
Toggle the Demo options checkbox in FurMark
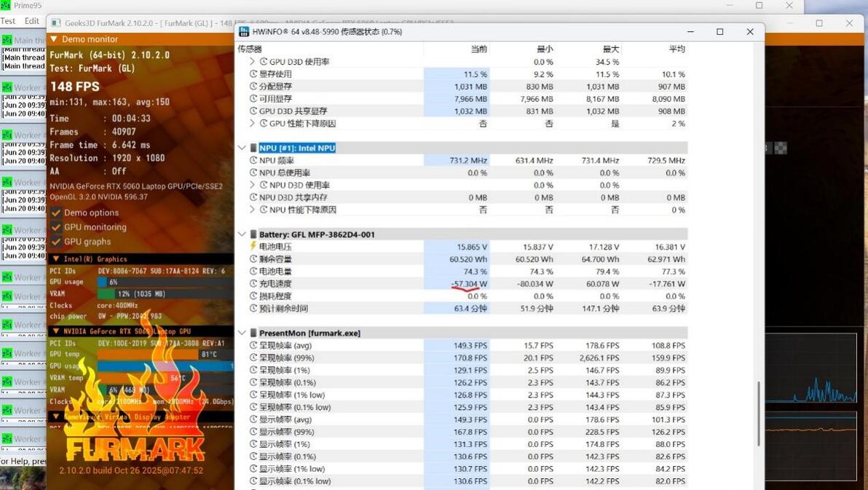56,213
